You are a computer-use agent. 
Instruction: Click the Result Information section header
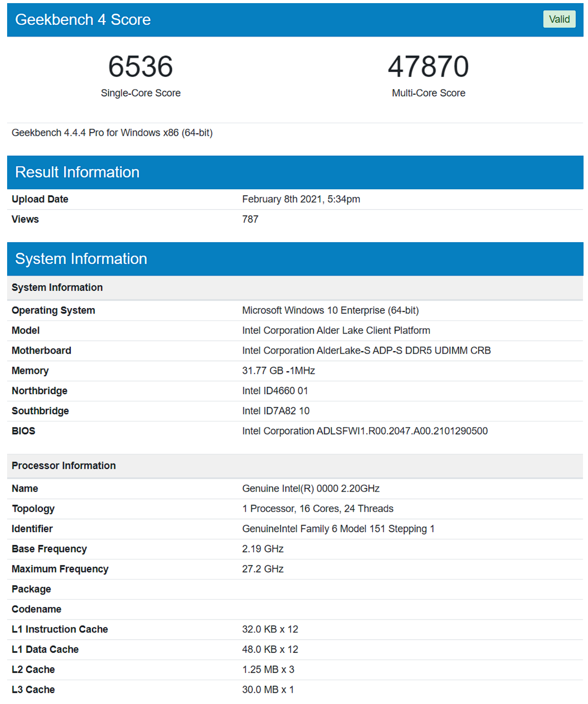pos(295,172)
